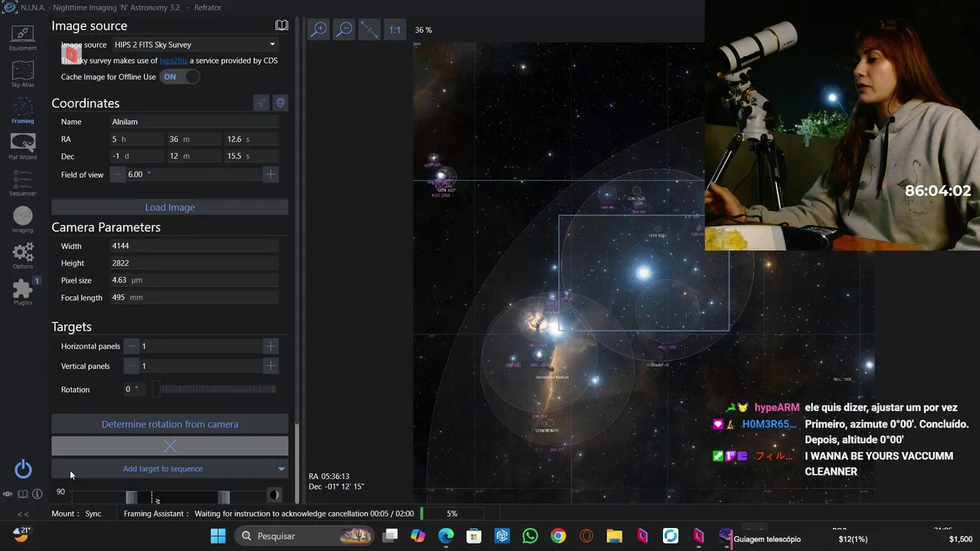Click the camera Width field 4144
Viewport: 980px width, 551px height.
point(194,246)
